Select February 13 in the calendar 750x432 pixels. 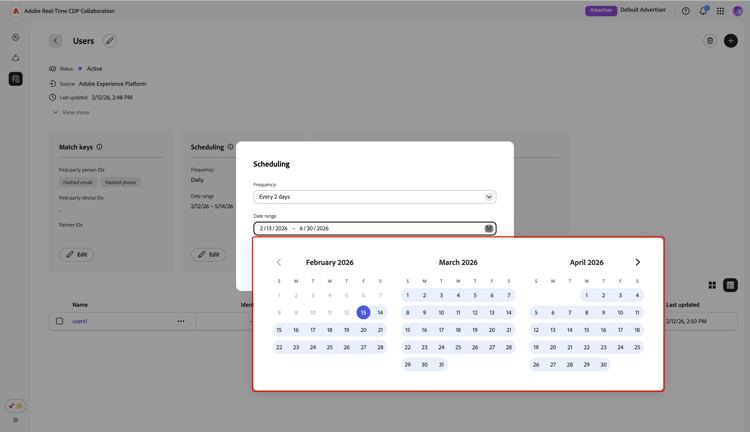[x=364, y=312]
